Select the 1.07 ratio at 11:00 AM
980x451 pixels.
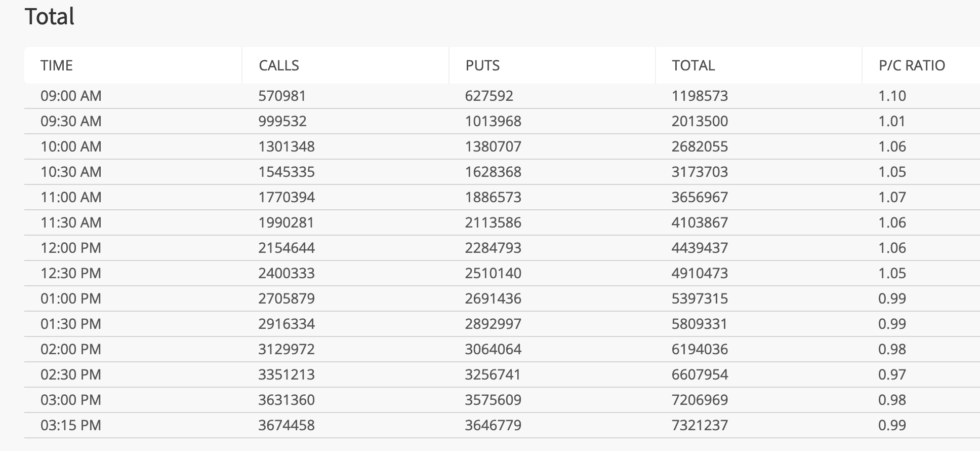(892, 197)
